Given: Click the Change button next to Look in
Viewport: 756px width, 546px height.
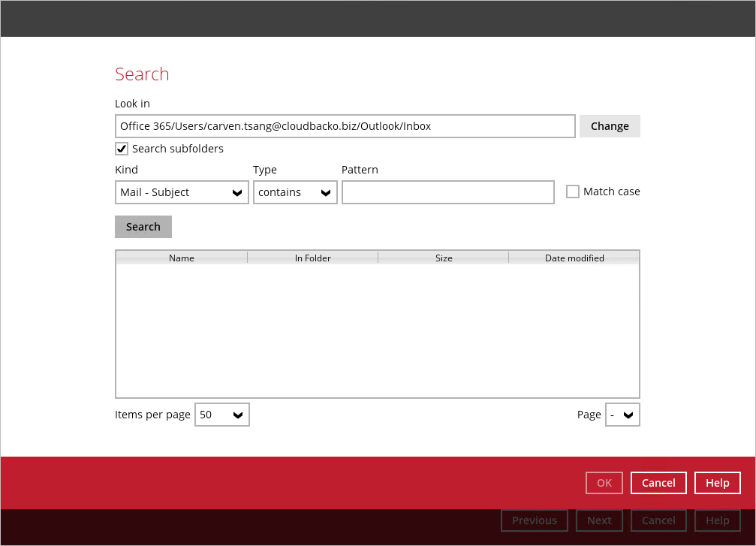Looking at the screenshot, I should [x=610, y=126].
